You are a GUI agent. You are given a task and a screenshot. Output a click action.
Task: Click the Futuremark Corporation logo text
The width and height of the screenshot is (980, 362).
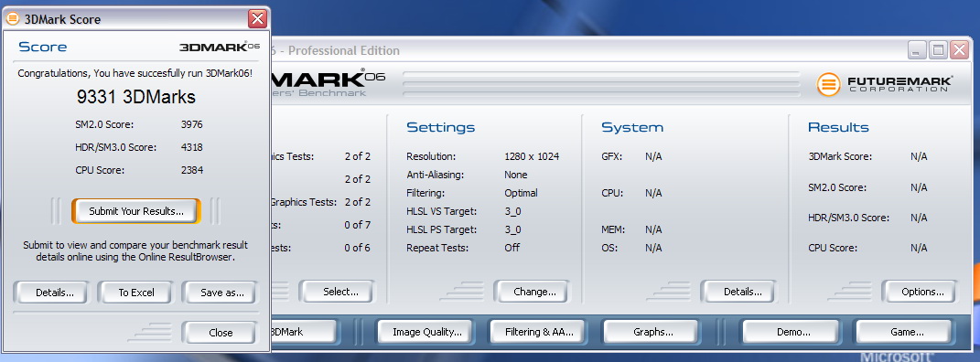pos(900,84)
